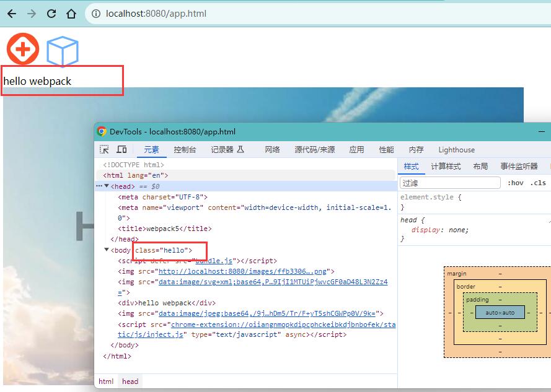
Task: Select the meta charset UTF-8 node
Action: pyautogui.click(x=162, y=197)
